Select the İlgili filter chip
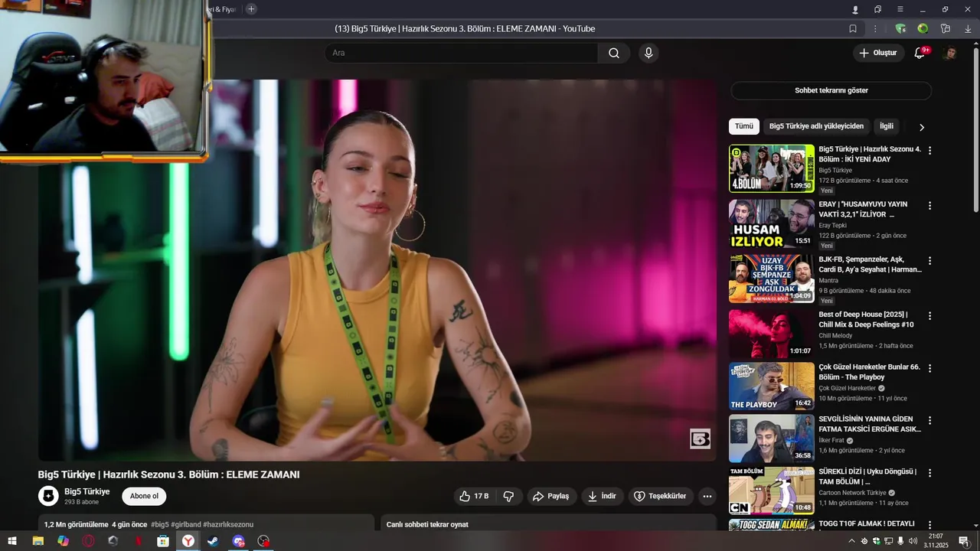The height and width of the screenshot is (551, 980). click(887, 126)
